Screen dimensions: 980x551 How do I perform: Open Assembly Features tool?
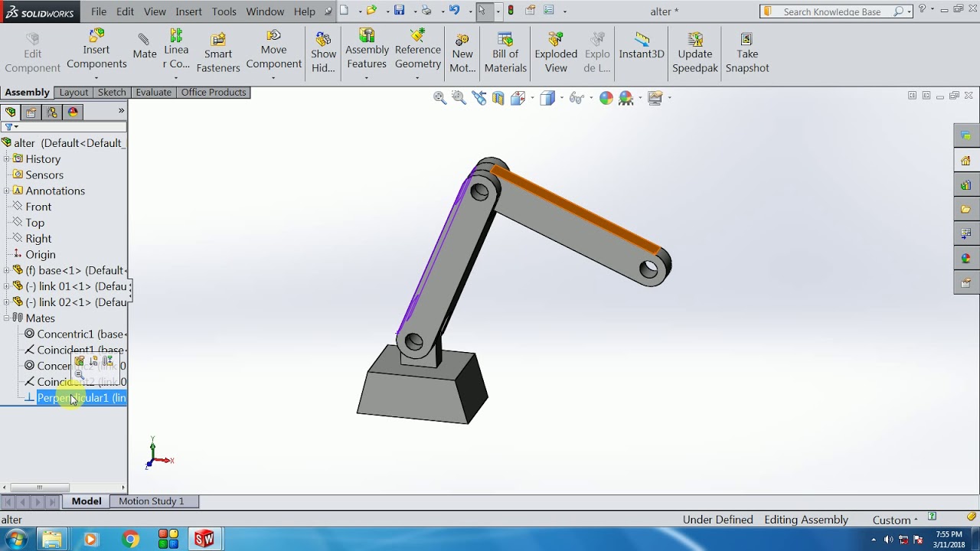coord(367,51)
